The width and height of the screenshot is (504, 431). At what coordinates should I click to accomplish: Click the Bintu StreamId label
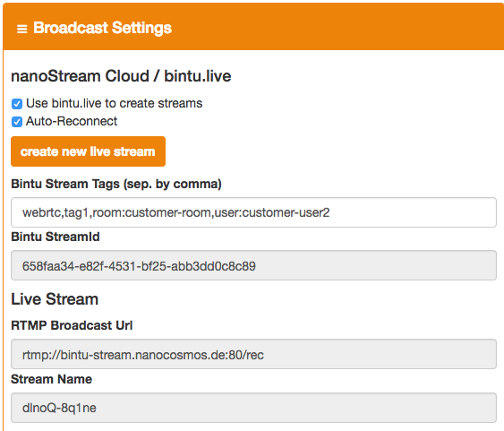coord(56,237)
